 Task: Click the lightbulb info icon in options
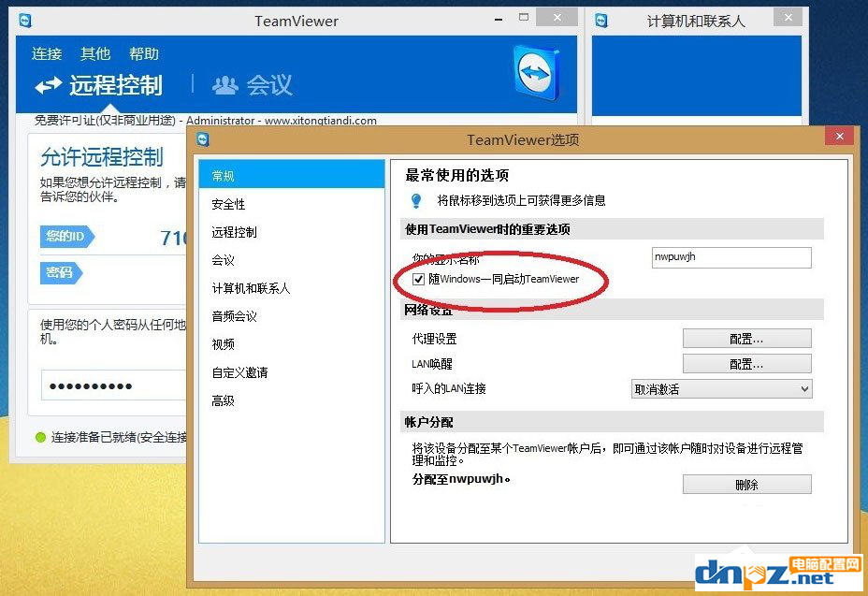(x=416, y=200)
